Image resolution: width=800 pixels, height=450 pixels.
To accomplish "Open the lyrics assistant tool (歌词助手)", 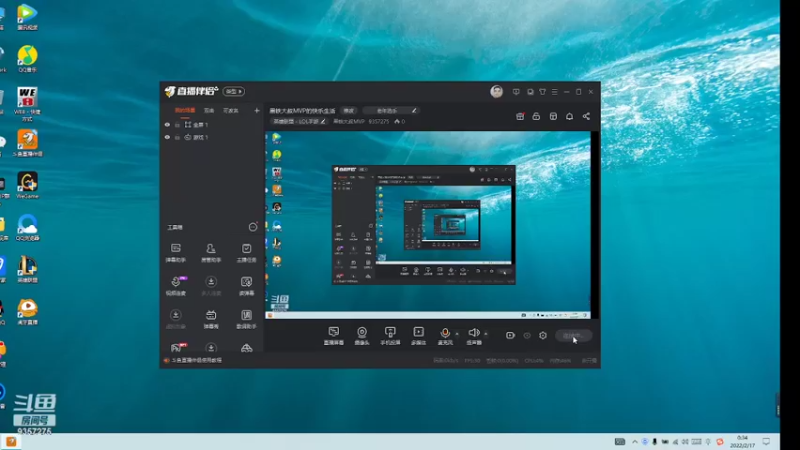I will pos(246,319).
